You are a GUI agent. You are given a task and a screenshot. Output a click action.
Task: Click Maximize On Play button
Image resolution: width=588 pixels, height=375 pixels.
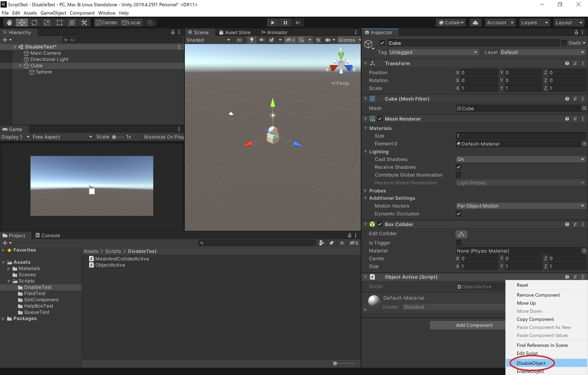coord(164,137)
